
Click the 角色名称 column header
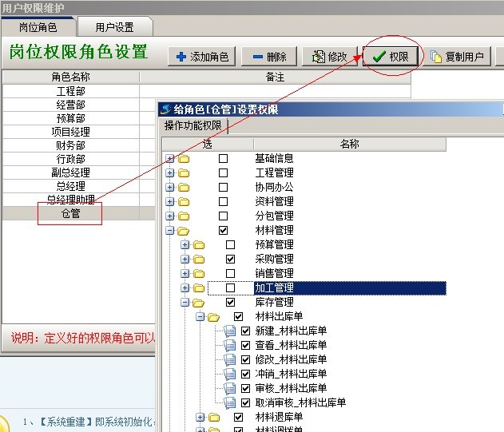(70, 77)
